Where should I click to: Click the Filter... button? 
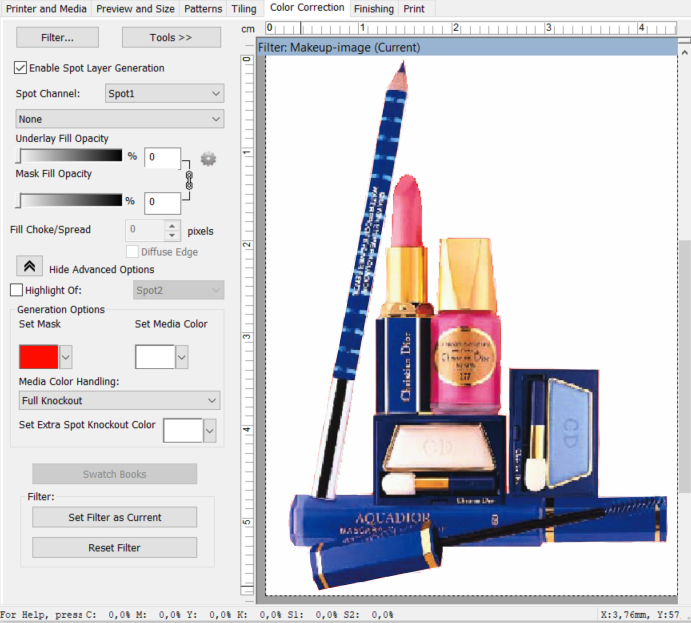(57, 37)
